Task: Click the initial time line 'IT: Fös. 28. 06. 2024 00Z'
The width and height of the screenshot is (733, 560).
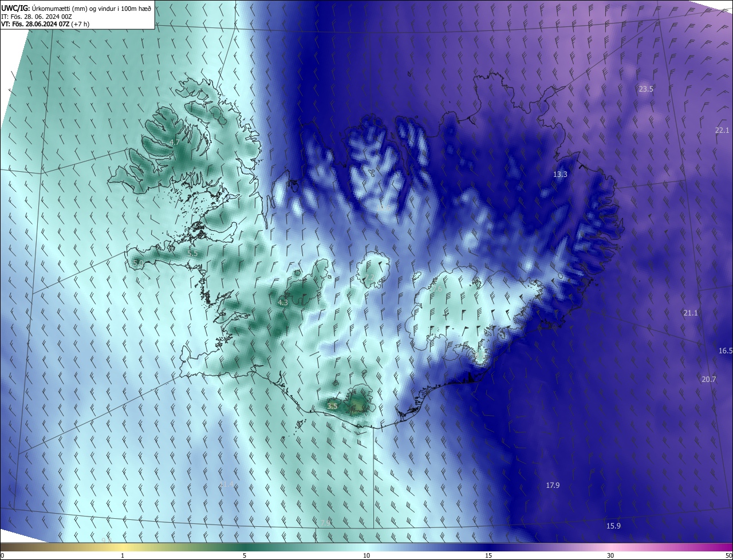Action: point(36,16)
